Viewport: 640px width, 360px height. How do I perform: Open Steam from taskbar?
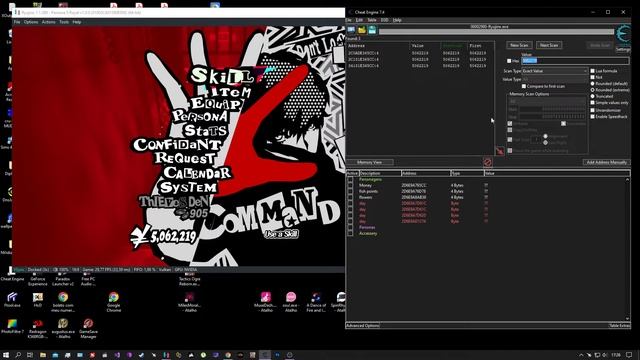[x=141, y=355]
